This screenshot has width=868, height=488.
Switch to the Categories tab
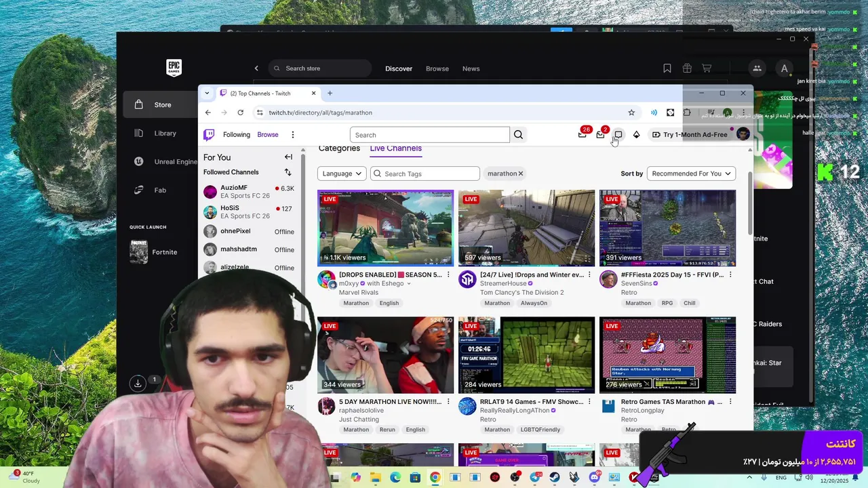click(x=339, y=148)
